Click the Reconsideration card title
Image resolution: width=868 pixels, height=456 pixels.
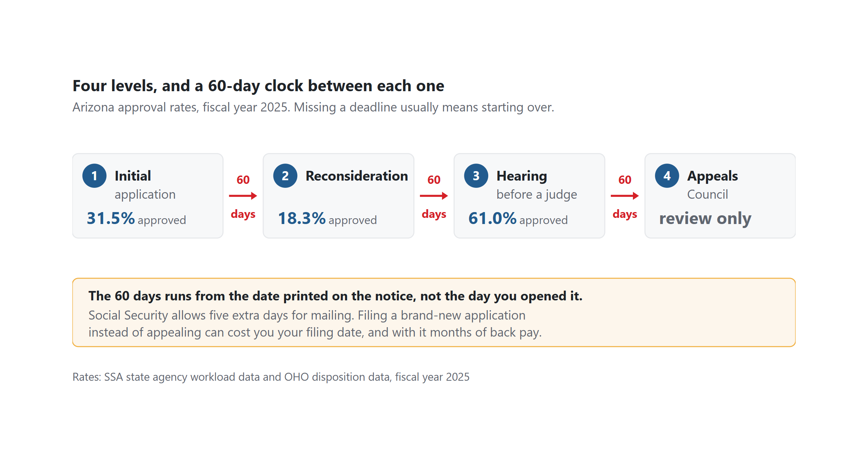click(357, 176)
